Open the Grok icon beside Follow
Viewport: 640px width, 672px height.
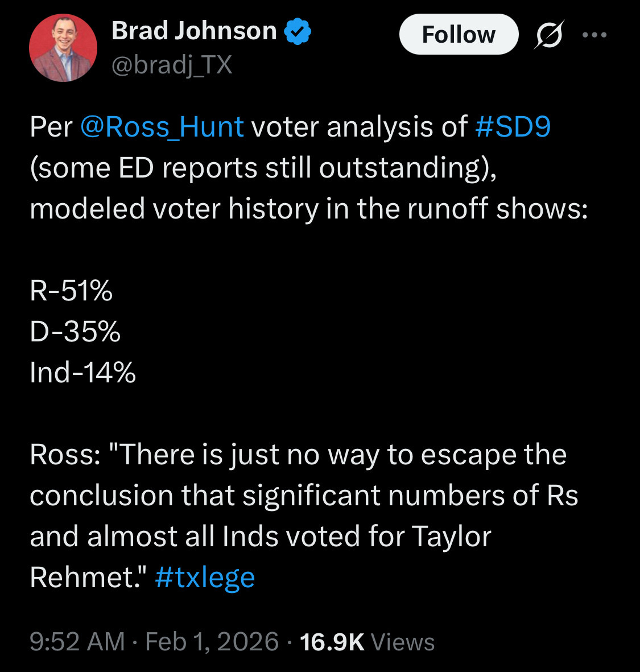click(550, 35)
